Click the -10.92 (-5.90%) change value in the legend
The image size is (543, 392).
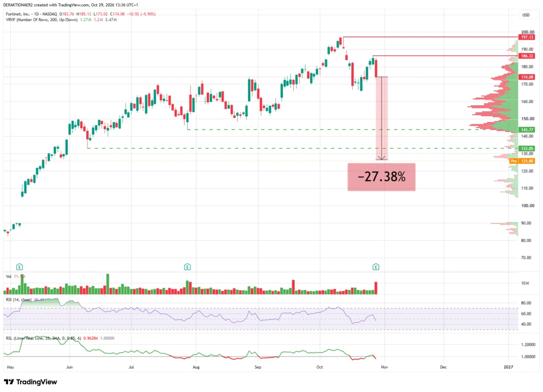(141, 14)
